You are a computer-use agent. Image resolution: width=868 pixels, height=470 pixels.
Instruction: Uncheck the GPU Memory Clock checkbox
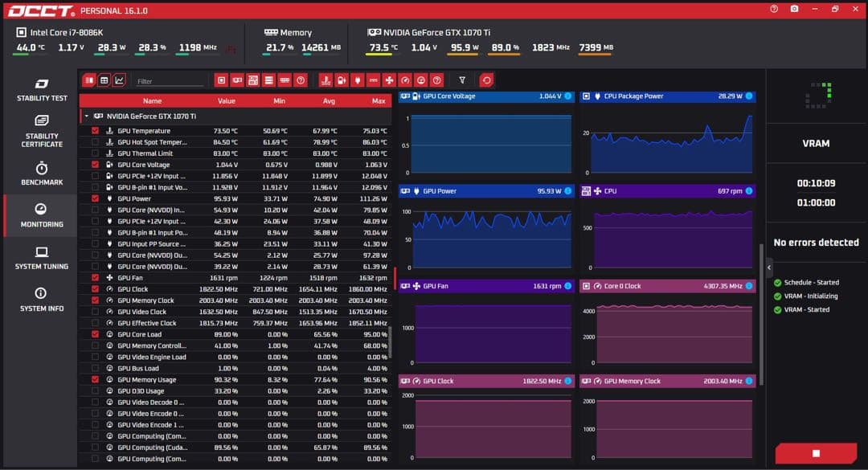tap(95, 300)
